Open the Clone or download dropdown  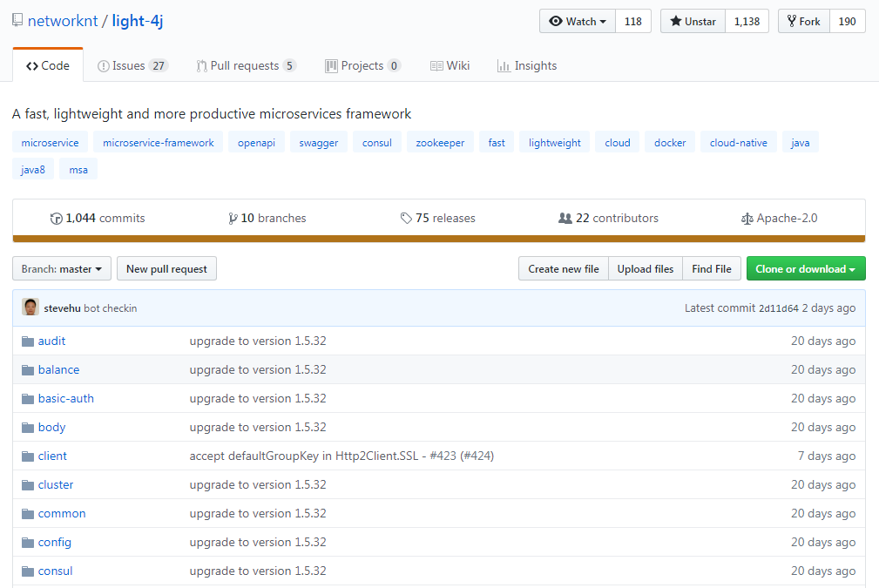(x=805, y=269)
